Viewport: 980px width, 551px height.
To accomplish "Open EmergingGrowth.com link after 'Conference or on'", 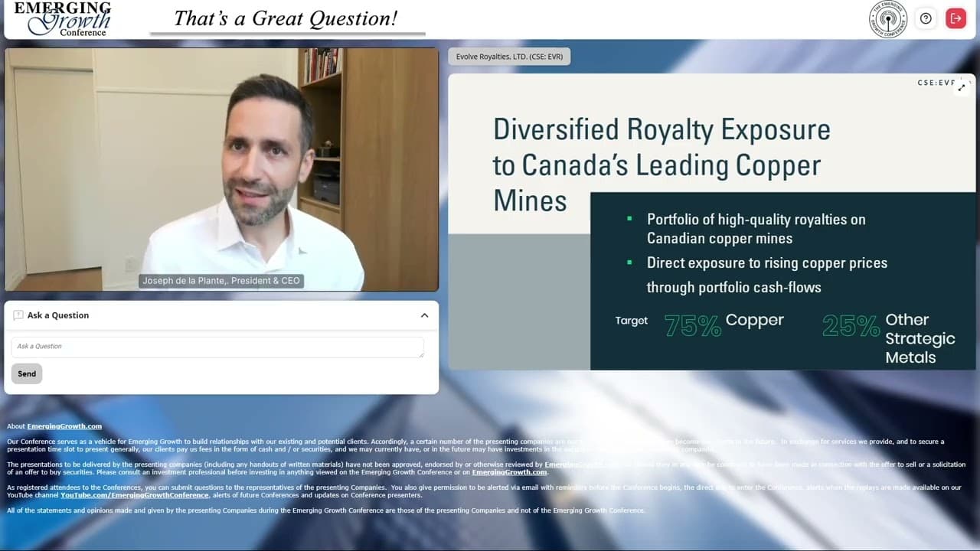I will 509,472.
